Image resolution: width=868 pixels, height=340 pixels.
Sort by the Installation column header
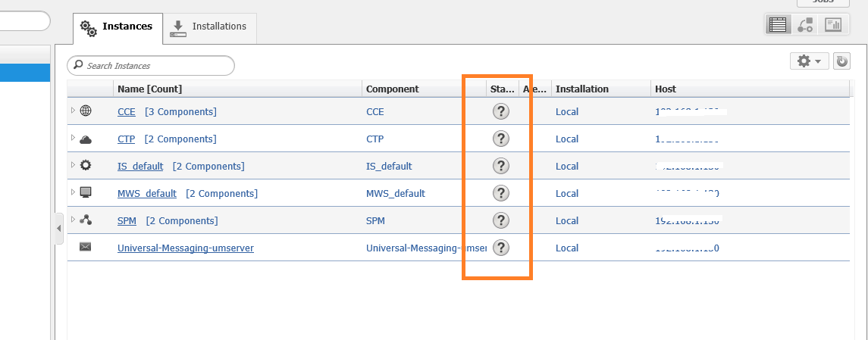pyautogui.click(x=601, y=89)
